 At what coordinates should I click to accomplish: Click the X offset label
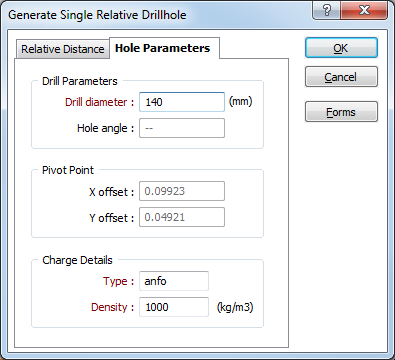[111, 192]
